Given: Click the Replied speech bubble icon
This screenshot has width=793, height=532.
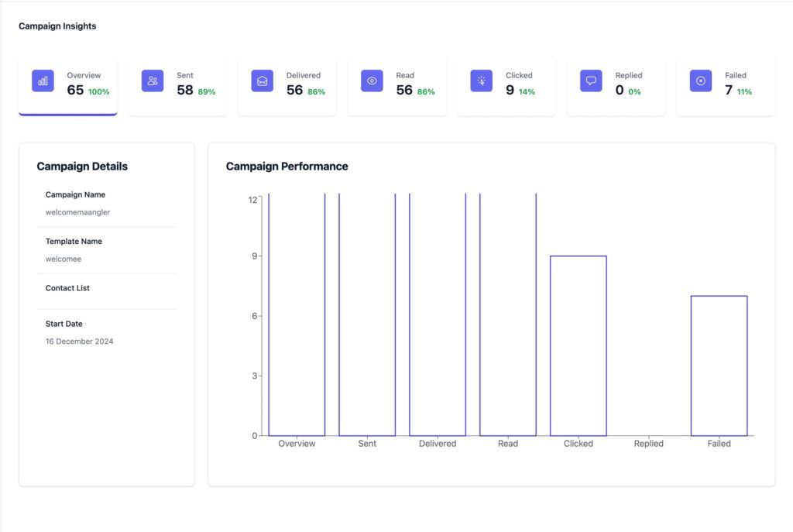Looking at the screenshot, I should click(x=592, y=81).
